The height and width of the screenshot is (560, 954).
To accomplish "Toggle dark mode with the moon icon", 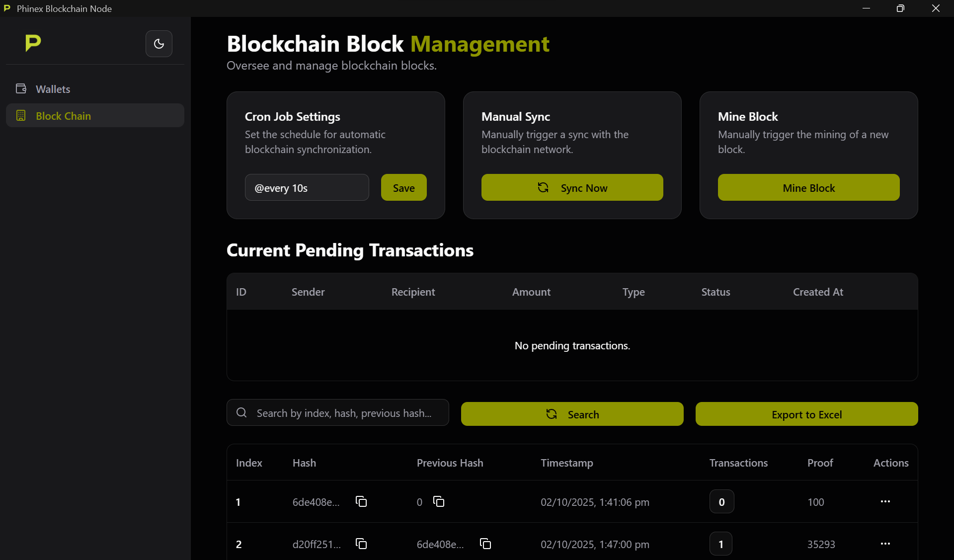I will pyautogui.click(x=159, y=44).
